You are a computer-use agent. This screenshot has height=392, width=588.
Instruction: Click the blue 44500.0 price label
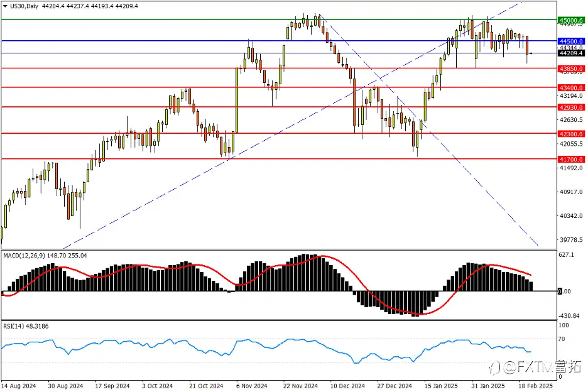(571, 41)
